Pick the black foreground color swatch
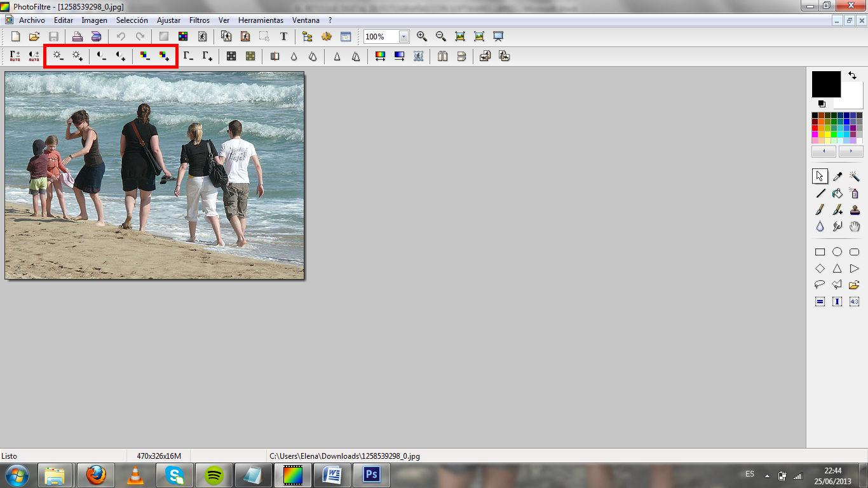868x488 pixels. tap(826, 84)
